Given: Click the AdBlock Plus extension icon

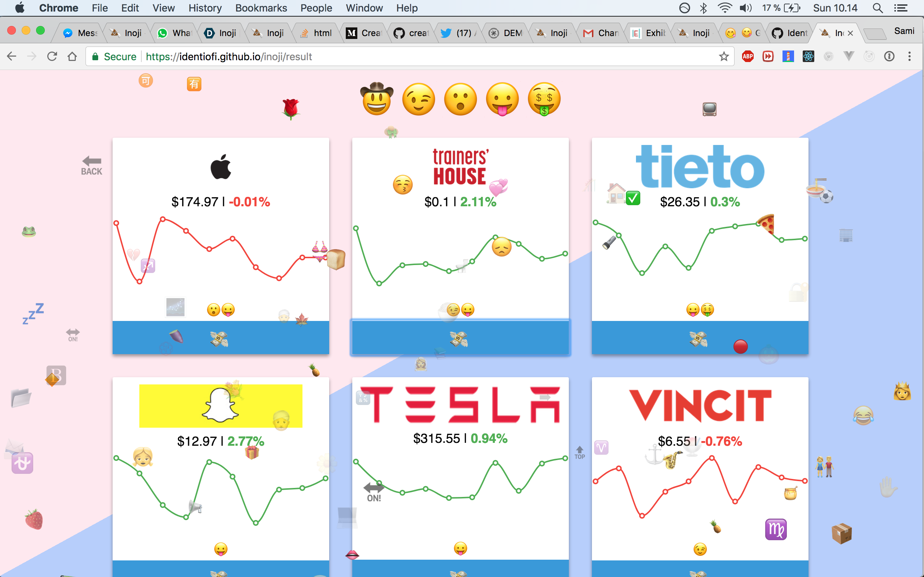Looking at the screenshot, I should pyautogui.click(x=747, y=57).
